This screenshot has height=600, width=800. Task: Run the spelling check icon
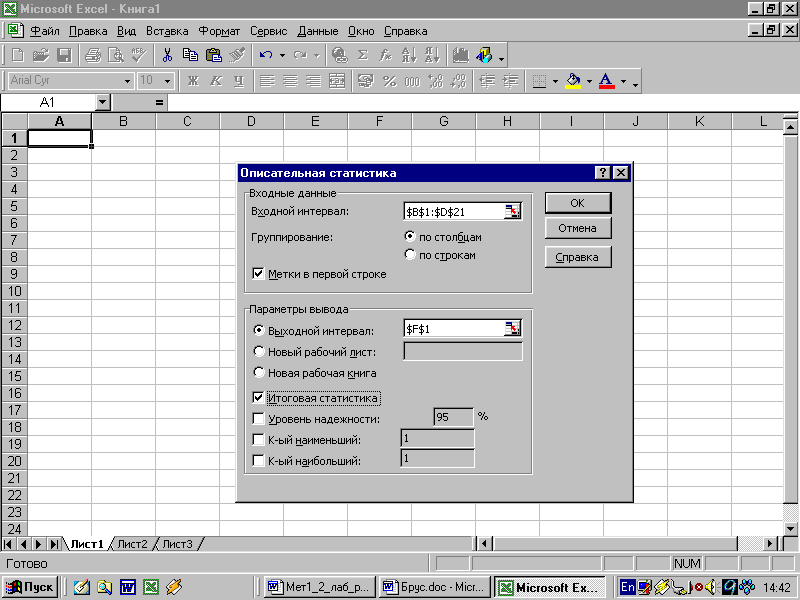139,55
